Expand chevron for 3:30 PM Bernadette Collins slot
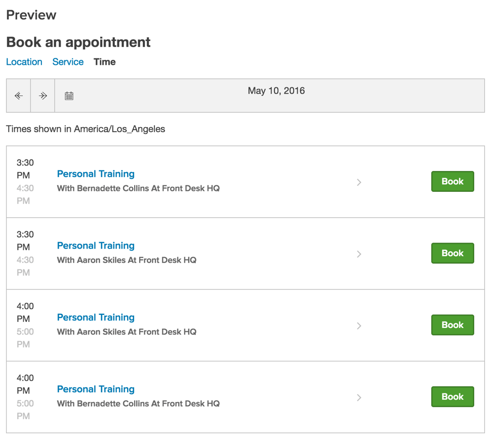The height and width of the screenshot is (448, 495). [359, 182]
